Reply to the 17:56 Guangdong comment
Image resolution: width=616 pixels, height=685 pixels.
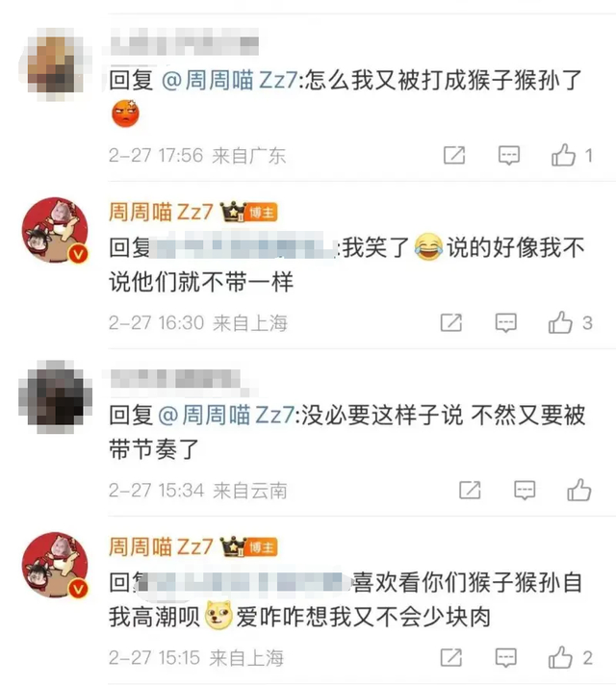click(509, 155)
